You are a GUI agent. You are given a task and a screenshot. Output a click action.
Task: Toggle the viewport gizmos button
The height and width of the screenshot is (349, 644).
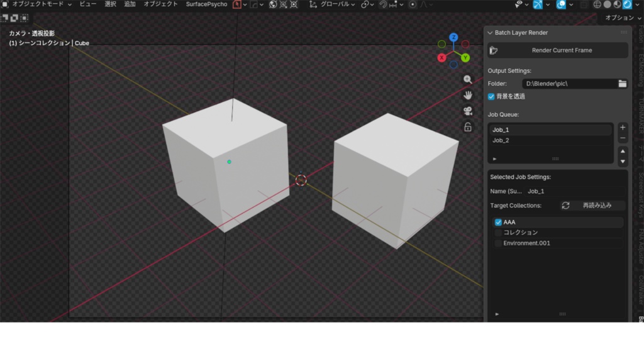pos(538,4)
